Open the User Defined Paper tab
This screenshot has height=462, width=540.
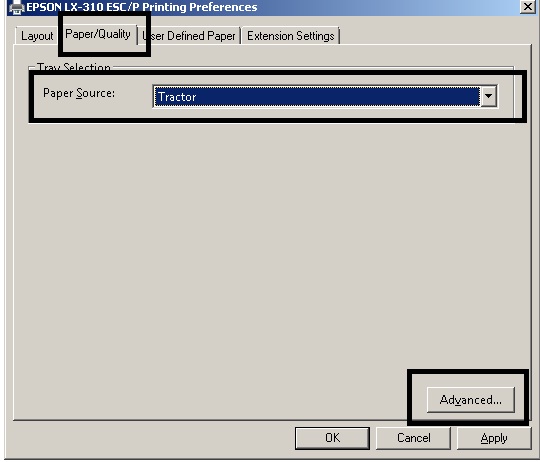[x=189, y=36]
